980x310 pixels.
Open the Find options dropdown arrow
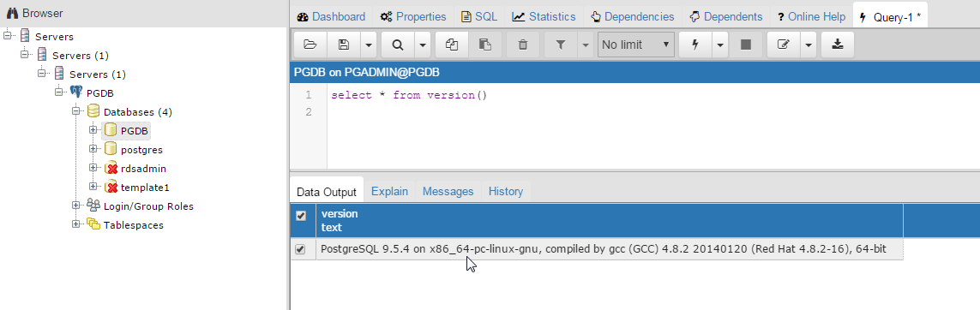(423, 45)
